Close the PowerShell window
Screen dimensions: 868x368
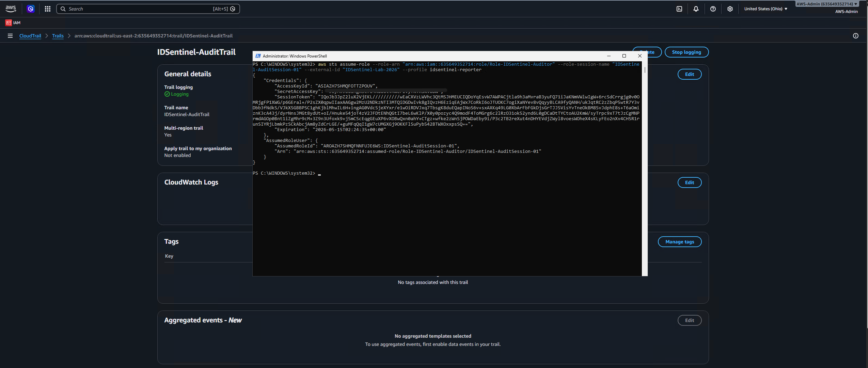pyautogui.click(x=640, y=56)
